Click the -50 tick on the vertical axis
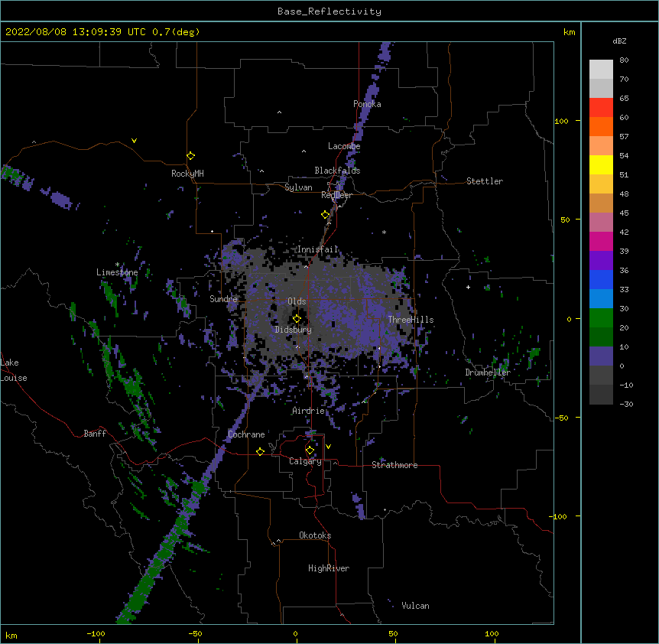Viewport: 659px width, 644px height. 561,418
